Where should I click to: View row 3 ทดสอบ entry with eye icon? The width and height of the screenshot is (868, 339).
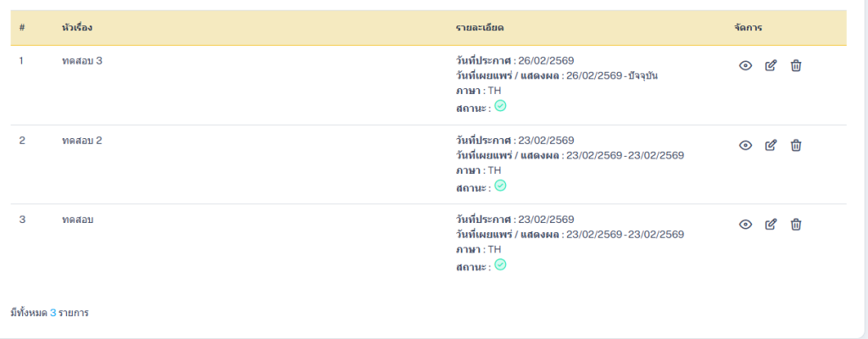coord(746,225)
